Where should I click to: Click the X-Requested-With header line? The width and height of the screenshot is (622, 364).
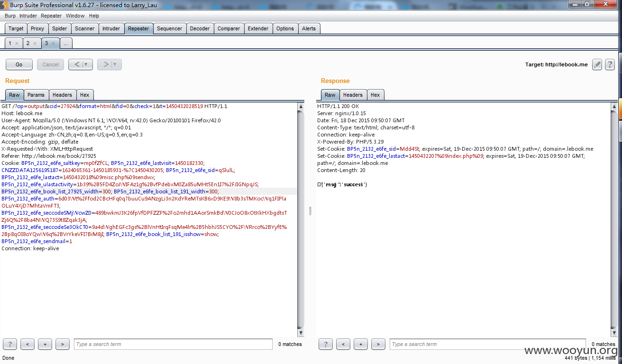[47, 149]
